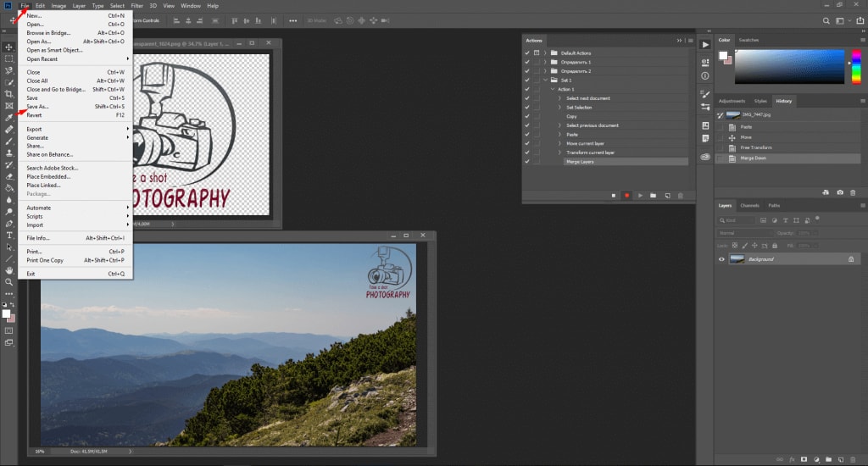Click the rainbow hue slider strip

pyautogui.click(x=856, y=67)
